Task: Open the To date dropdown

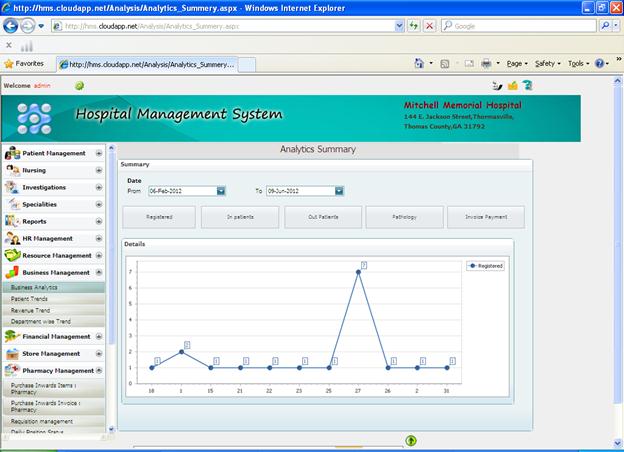Action: [x=339, y=190]
